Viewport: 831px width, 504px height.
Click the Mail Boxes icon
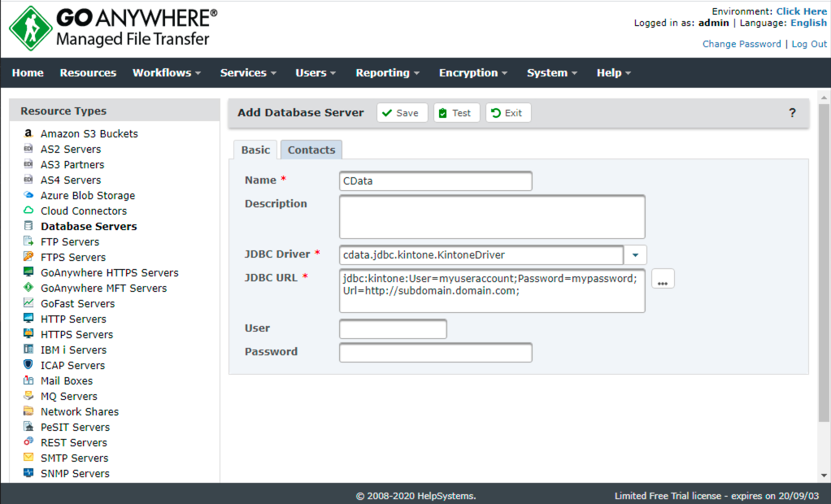click(28, 380)
